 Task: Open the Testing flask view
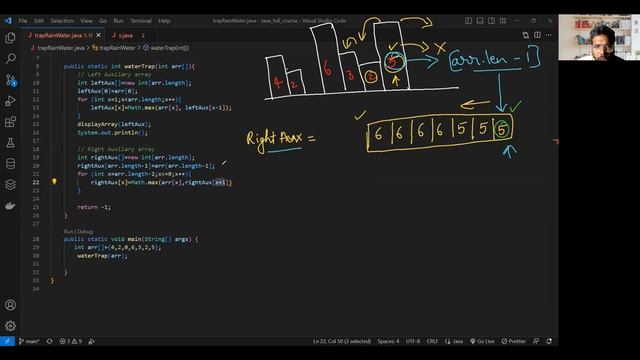tap(10, 142)
